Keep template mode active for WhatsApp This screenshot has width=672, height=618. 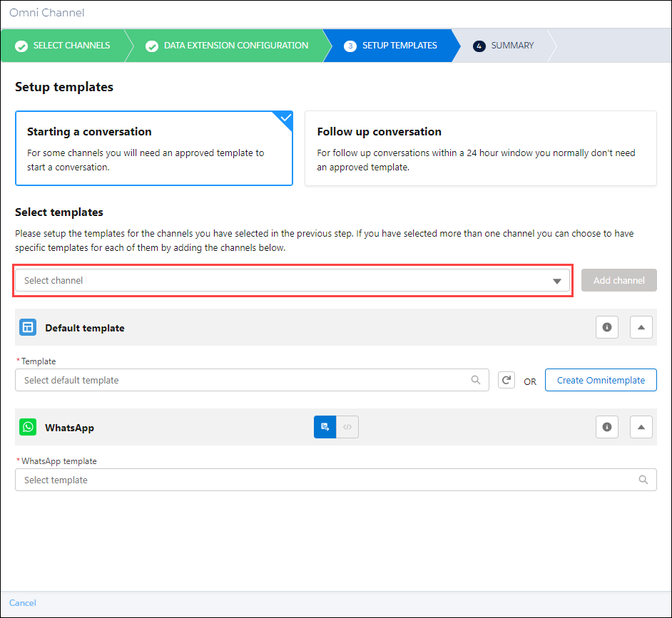pos(325,426)
